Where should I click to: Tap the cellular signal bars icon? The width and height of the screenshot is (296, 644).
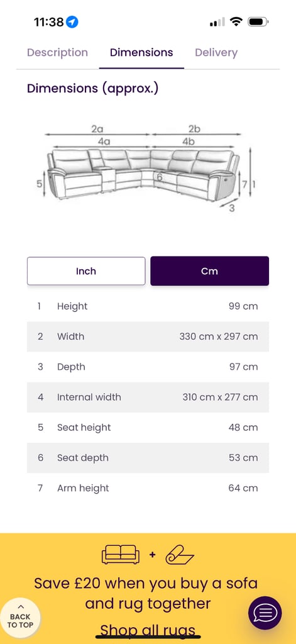(217, 22)
